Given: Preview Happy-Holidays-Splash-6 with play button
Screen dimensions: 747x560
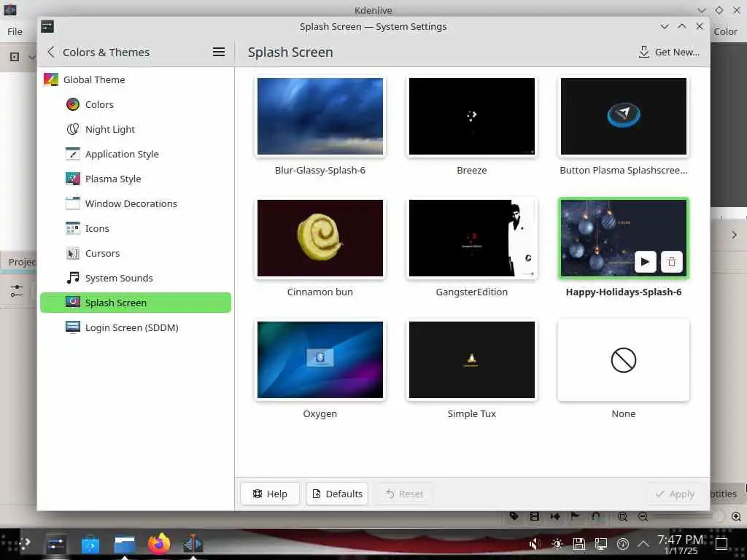Looking at the screenshot, I should click(x=645, y=262).
